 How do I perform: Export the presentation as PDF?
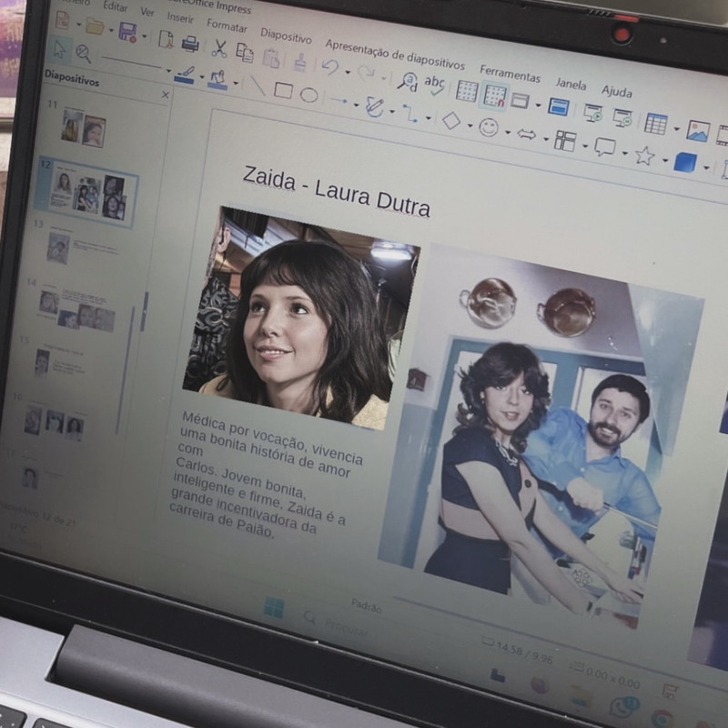[x=166, y=39]
